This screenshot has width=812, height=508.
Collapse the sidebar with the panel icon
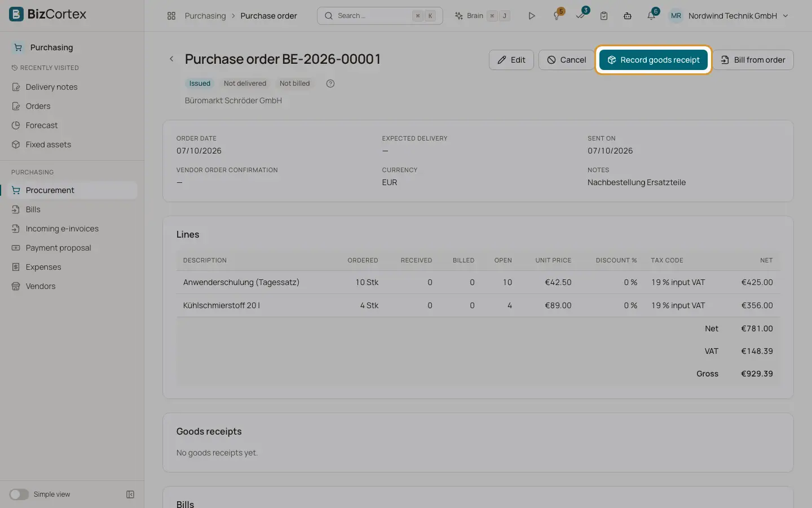pos(130,494)
